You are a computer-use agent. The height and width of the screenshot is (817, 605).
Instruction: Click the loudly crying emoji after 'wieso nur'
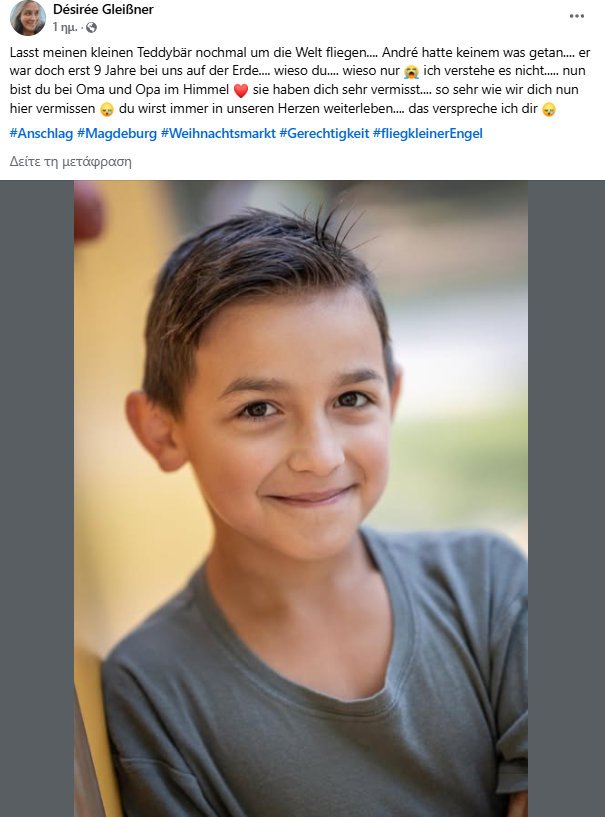[x=411, y=72]
